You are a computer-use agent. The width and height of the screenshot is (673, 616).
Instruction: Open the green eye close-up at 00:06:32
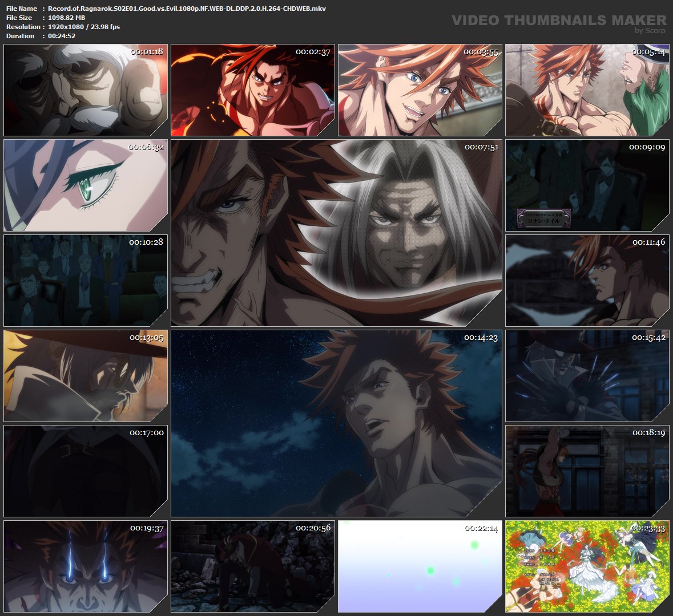(86, 185)
